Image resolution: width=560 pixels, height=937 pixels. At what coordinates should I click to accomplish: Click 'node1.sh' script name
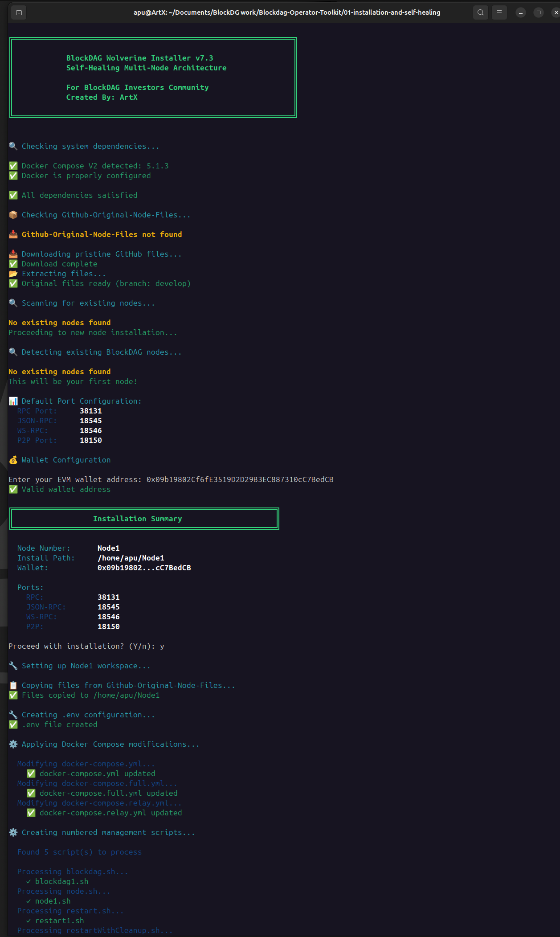tap(53, 901)
